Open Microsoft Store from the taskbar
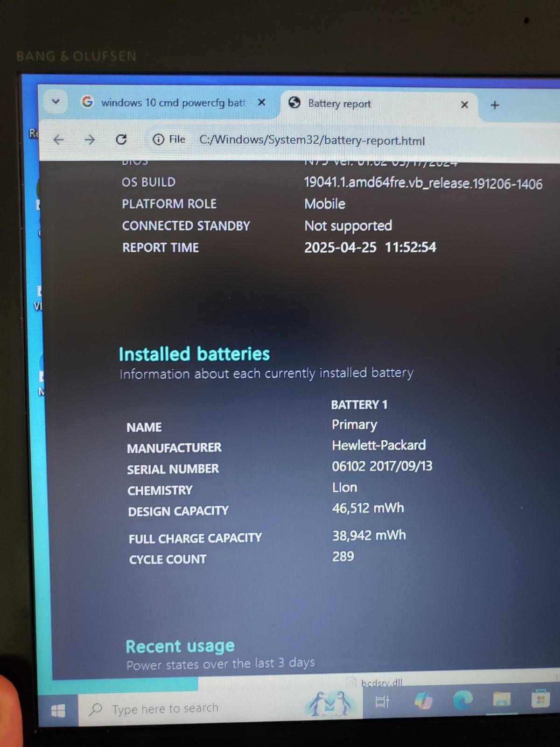This screenshot has height=747, width=560. click(540, 699)
